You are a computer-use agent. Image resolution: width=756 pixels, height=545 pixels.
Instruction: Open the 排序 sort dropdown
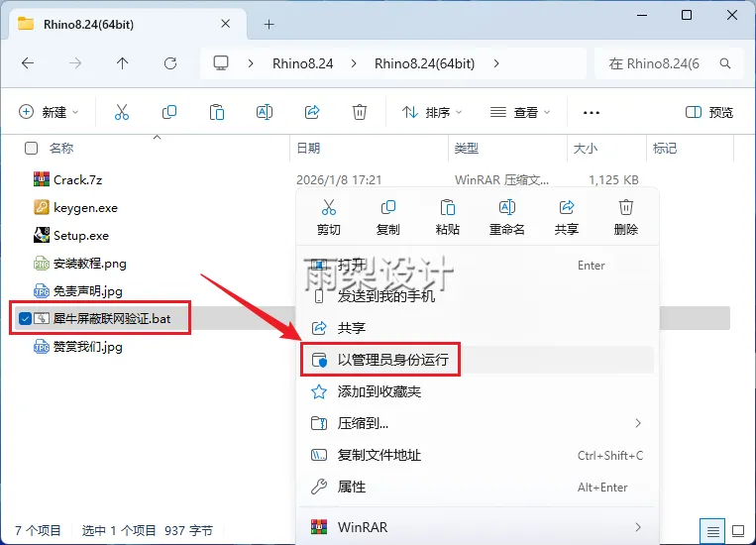(x=432, y=112)
